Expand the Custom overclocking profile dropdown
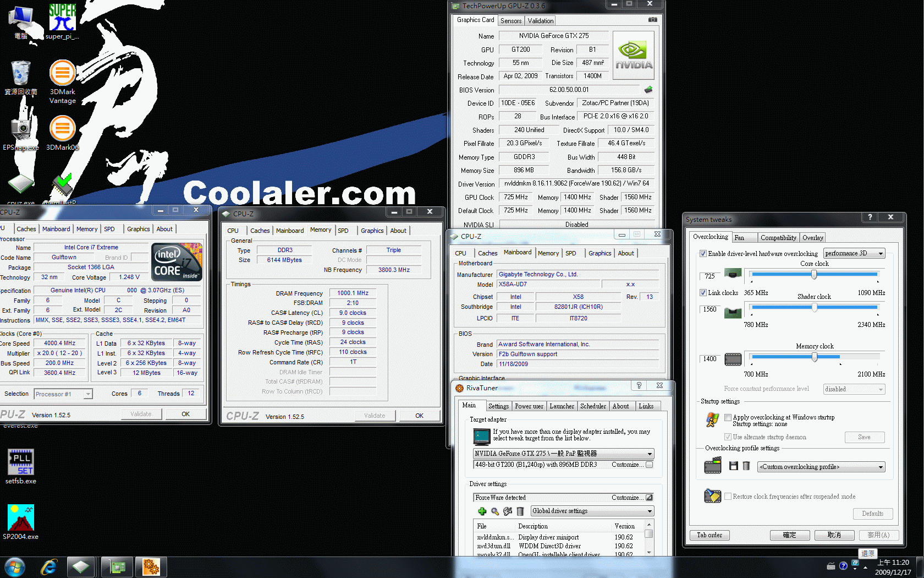This screenshot has width=924, height=578. 821,467
